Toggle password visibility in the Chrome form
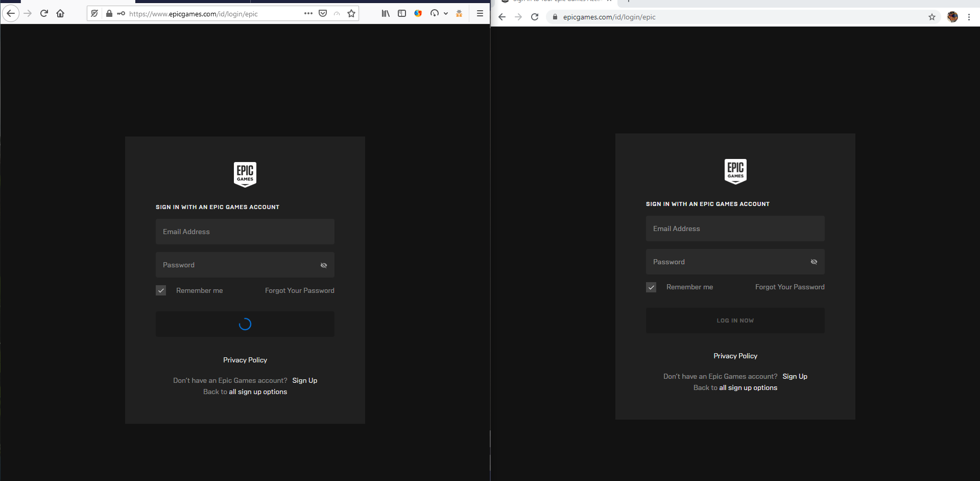The image size is (980, 481). pyautogui.click(x=814, y=261)
